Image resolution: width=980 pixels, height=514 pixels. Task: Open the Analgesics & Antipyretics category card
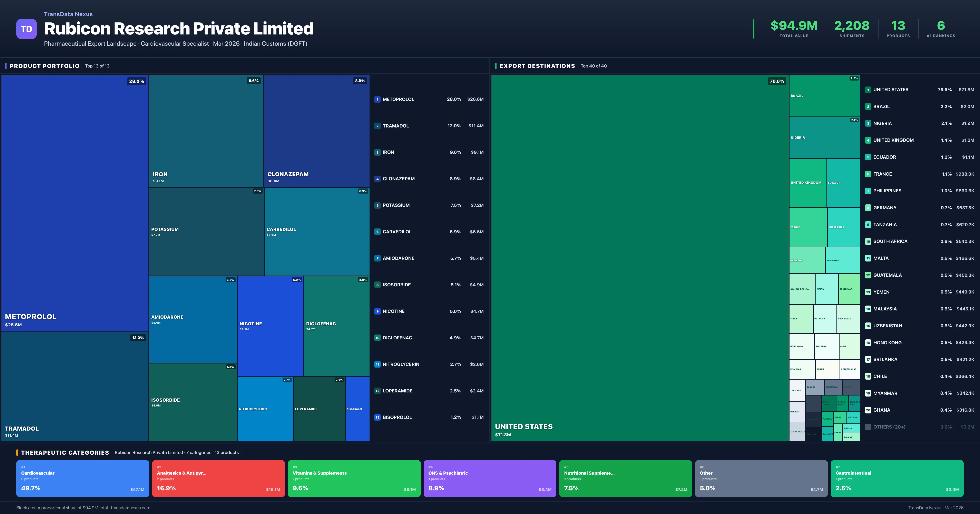pyautogui.click(x=218, y=478)
